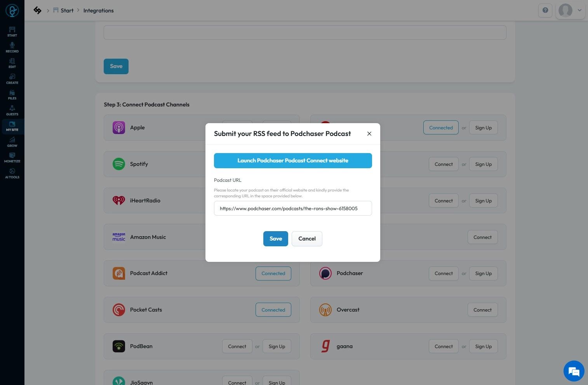This screenshot has height=385, width=588.
Task: Focus the Podcast URL input field
Action: (293, 208)
